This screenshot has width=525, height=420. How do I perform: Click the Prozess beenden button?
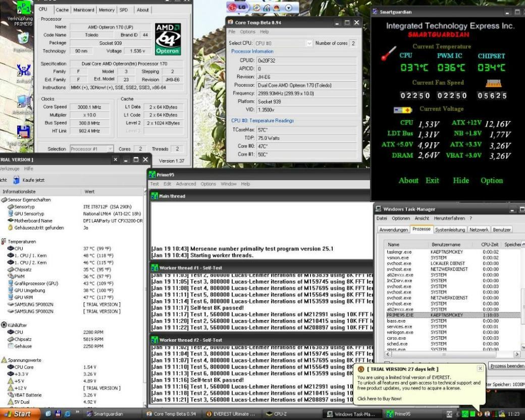pyautogui.click(x=507, y=366)
